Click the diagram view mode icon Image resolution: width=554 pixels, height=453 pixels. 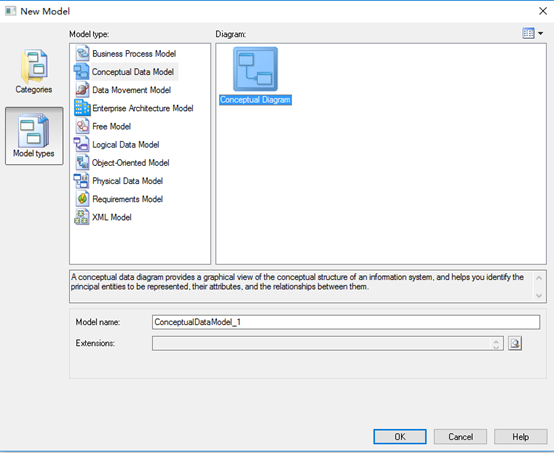point(528,34)
